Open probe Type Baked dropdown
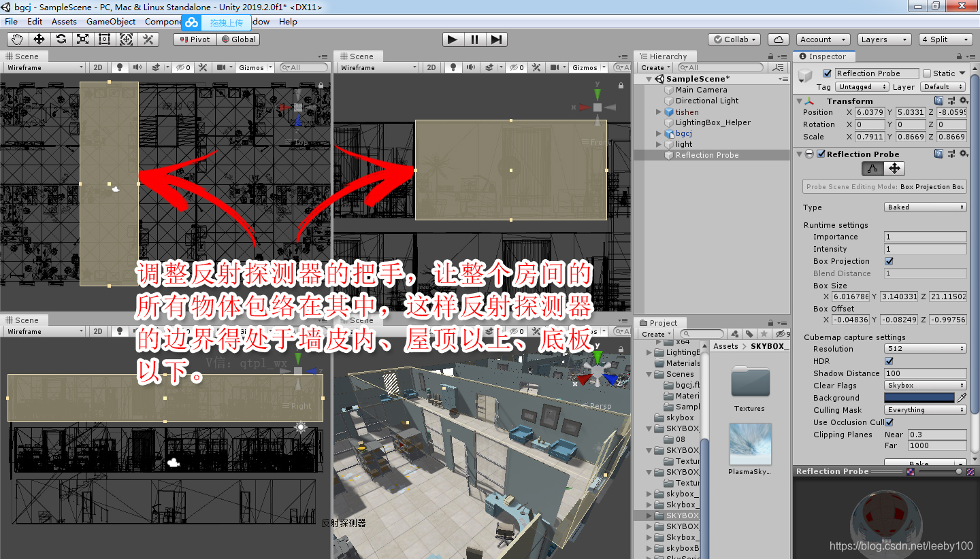980x559 pixels. (926, 207)
